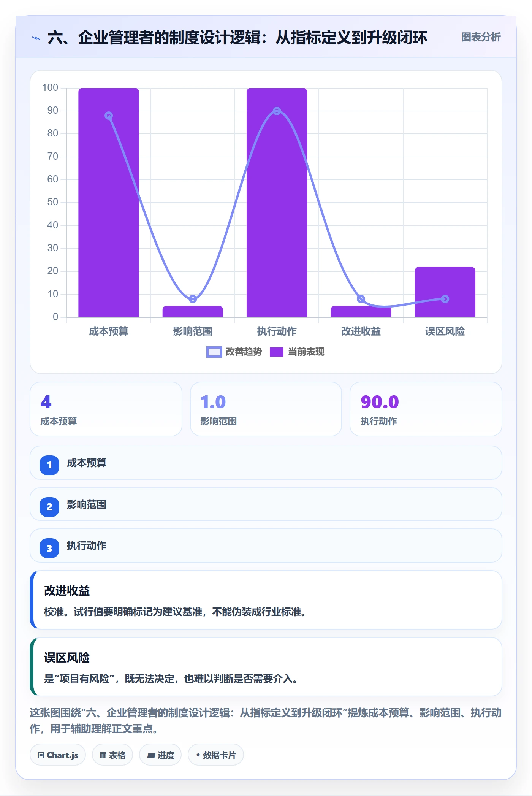Click the number 1 badge beside 成本预算
This screenshot has height=796, width=532.
[x=49, y=465]
